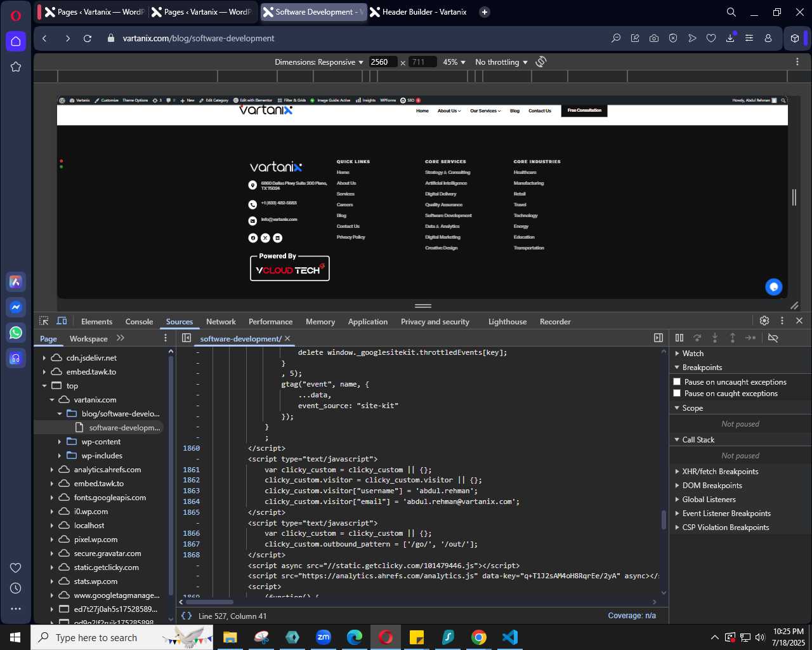Screen dimensions: 812x650
Task: Expand the wp-content folder
Action: (x=59, y=442)
